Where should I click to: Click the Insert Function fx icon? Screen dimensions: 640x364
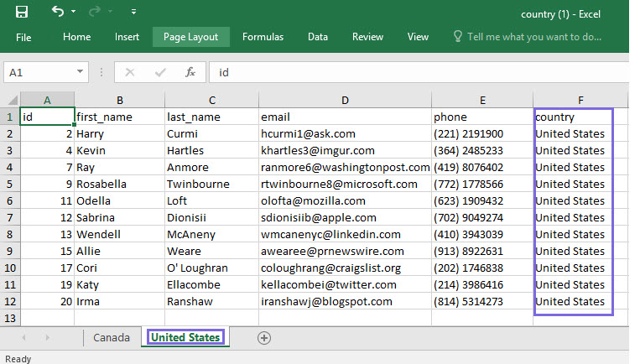tap(190, 72)
